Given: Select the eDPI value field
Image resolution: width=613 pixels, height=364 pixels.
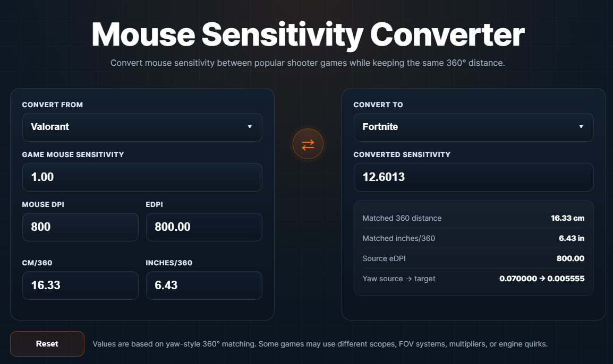Looking at the screenshot, I should click(204, 227).
